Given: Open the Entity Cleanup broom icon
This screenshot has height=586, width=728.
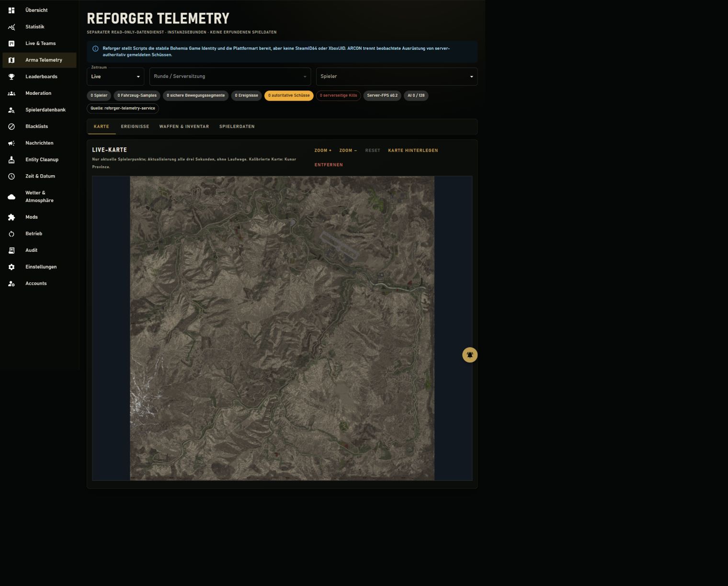Looking at the screenshot, I should pos(11,159).
